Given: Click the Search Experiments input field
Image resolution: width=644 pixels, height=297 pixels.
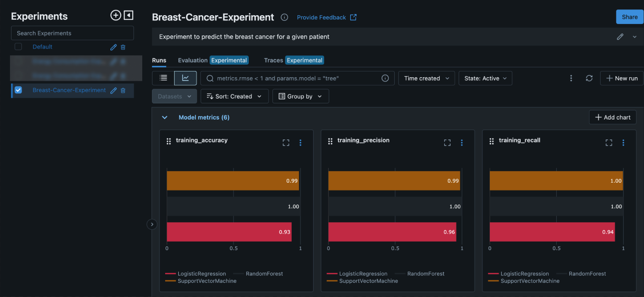Looking at the screenshot, I should coord(72,33).
